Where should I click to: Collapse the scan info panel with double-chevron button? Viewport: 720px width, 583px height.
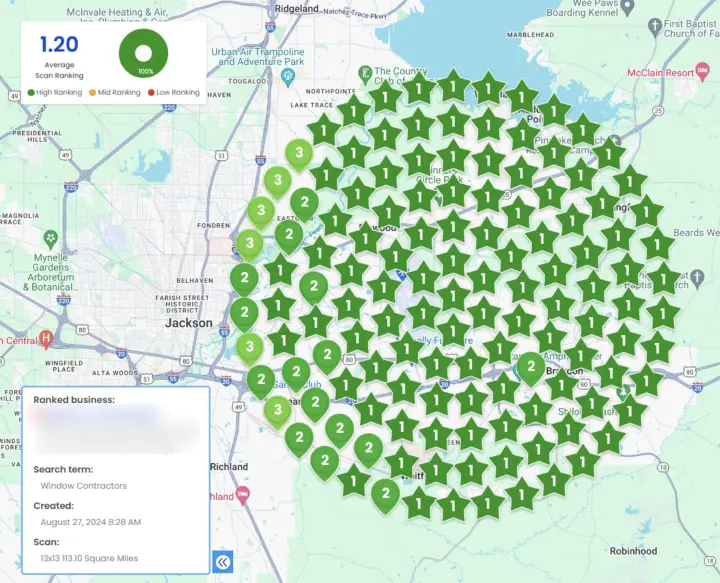tap(223, 562)
